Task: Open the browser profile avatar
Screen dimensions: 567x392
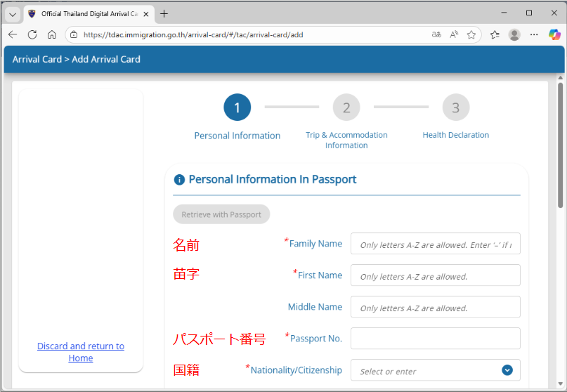Action: [x=514, y=34]
